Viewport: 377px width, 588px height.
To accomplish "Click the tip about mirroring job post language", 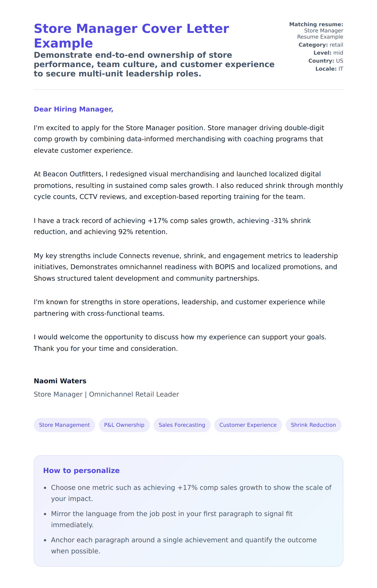I will click(x=171, y=519).
